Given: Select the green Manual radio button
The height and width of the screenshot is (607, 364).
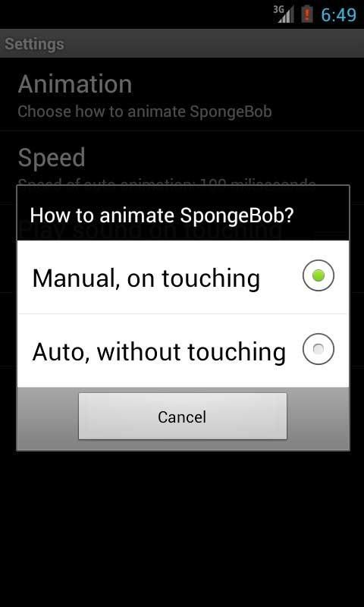Looking at the screenshot, I should [x=318, y=275].
